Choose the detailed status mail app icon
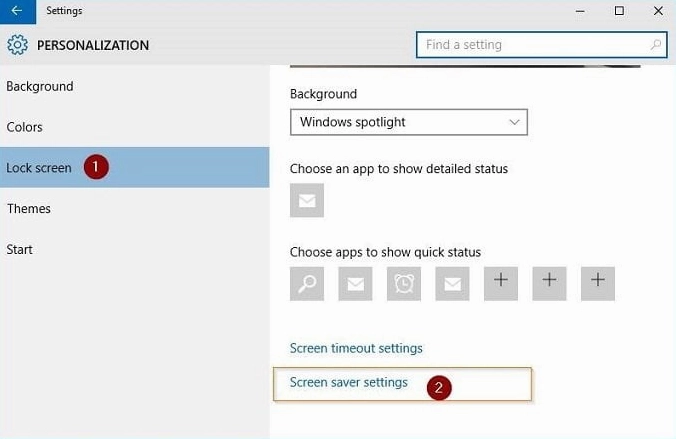The image size is (676, 439). [x=307, y=201]
